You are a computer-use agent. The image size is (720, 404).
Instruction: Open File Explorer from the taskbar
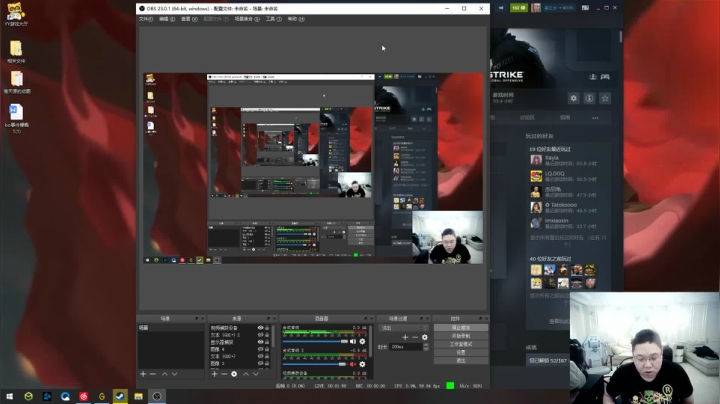pos(138,396)
